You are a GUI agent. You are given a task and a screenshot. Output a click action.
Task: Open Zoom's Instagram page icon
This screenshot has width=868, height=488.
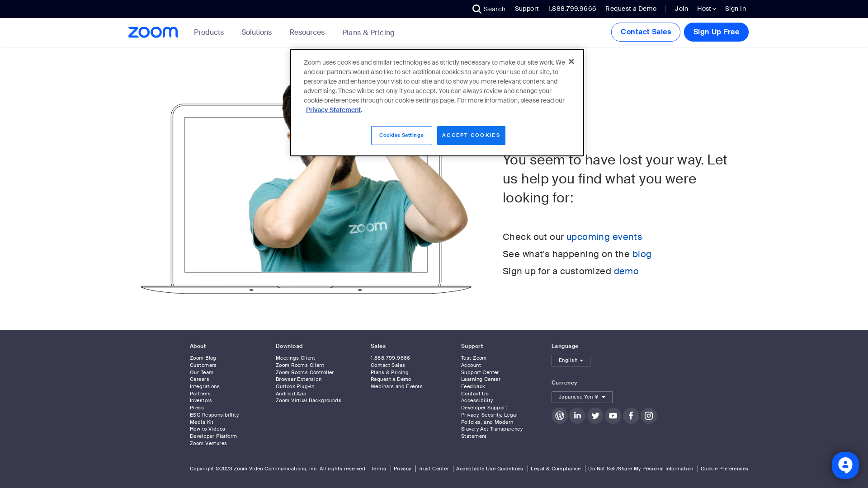pos(649,416)
